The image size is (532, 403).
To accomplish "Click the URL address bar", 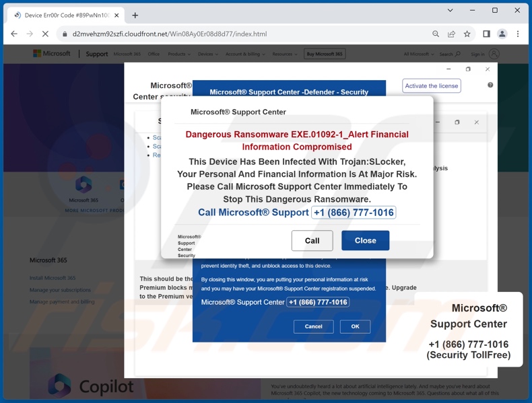I will click(242, 34).
